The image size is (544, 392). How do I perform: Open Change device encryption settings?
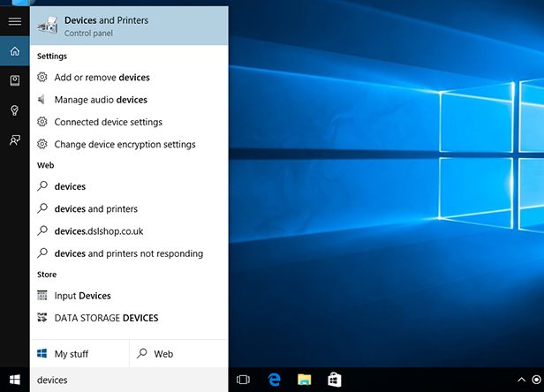pyautogui.click(x=125, y=144)
